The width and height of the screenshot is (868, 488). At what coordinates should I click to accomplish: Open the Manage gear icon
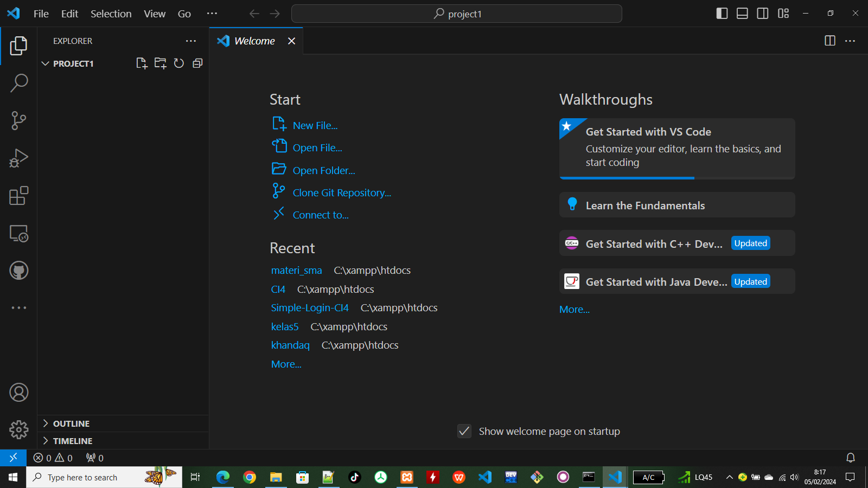pos(18,429)
